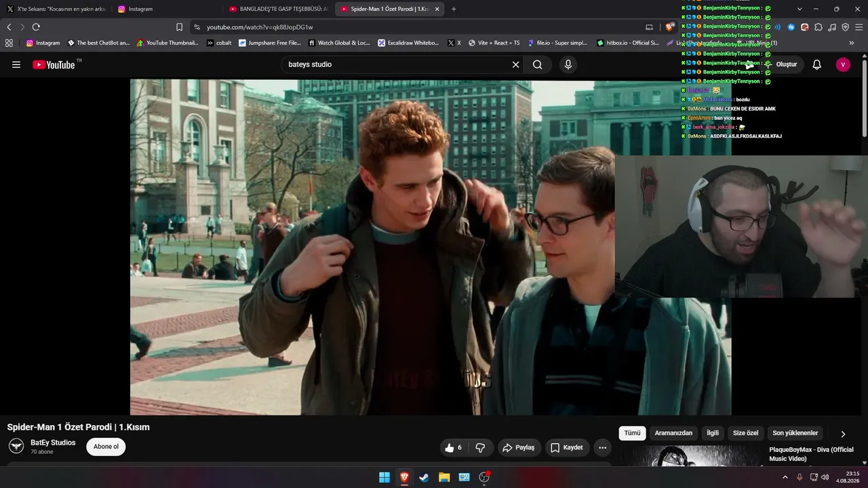Run the search with the magnifier button
868x488 pixels.
coord(537,64)
